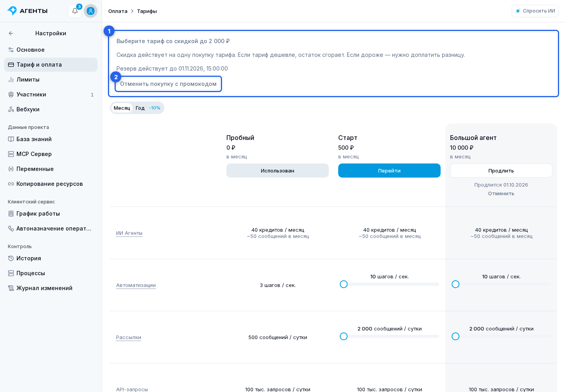This screenshot has width=565, height=392.
Task: Click the ИИ Агенты feature label
Action: tap(129, 233)
